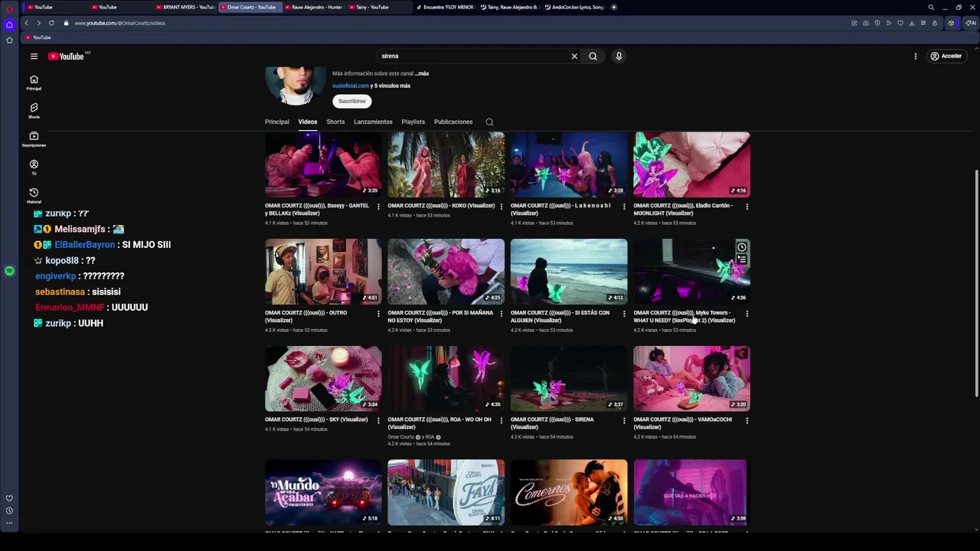Open options for POR SI MAÑANA video
This screenshot has height=551, width=980.
501,314
